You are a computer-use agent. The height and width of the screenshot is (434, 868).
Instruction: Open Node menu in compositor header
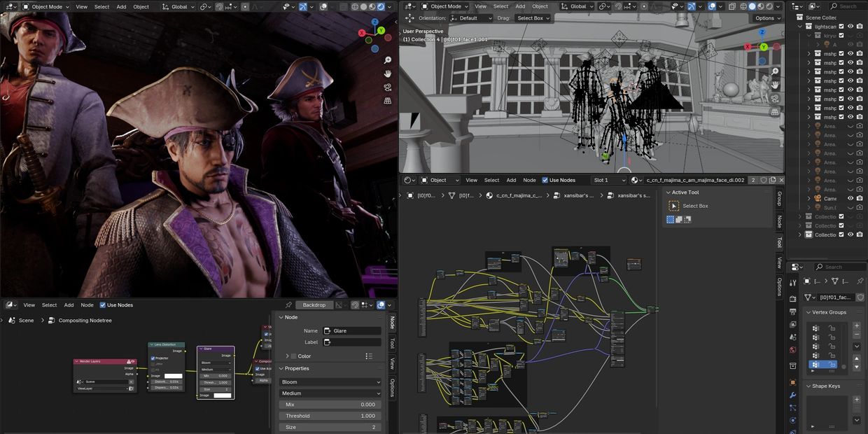[x=87, y=305]
